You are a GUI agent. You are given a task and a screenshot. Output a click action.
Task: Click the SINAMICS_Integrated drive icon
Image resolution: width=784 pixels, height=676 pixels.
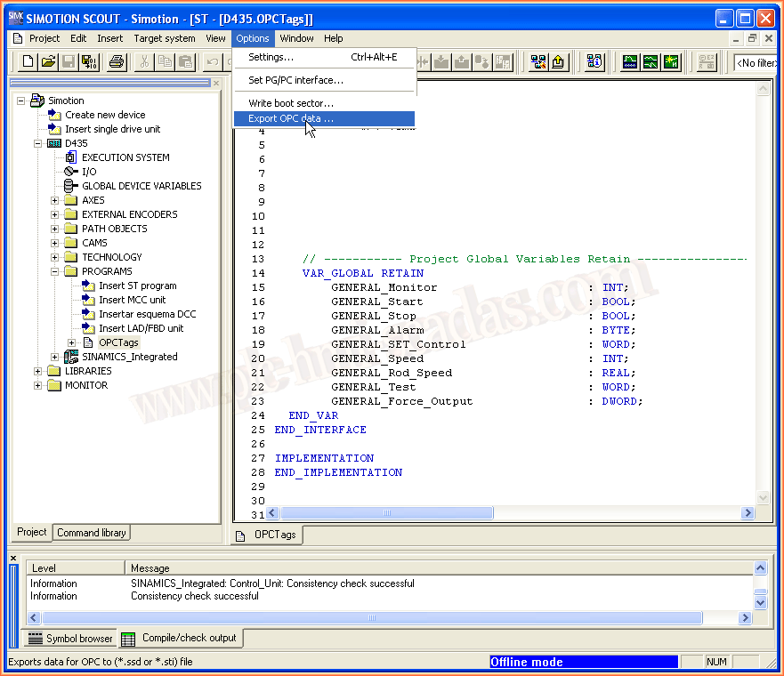point(71,357)
